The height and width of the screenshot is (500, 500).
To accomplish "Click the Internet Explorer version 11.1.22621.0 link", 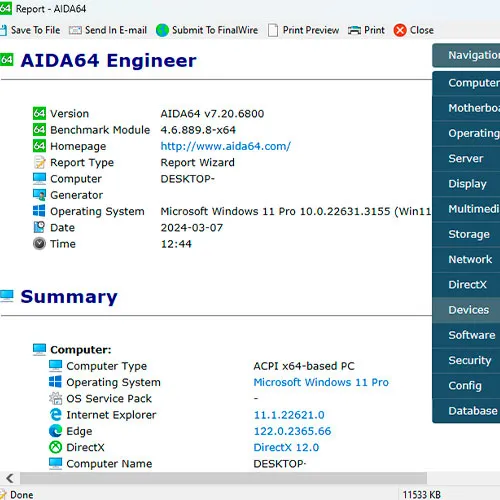I will [x=289, y=415].
